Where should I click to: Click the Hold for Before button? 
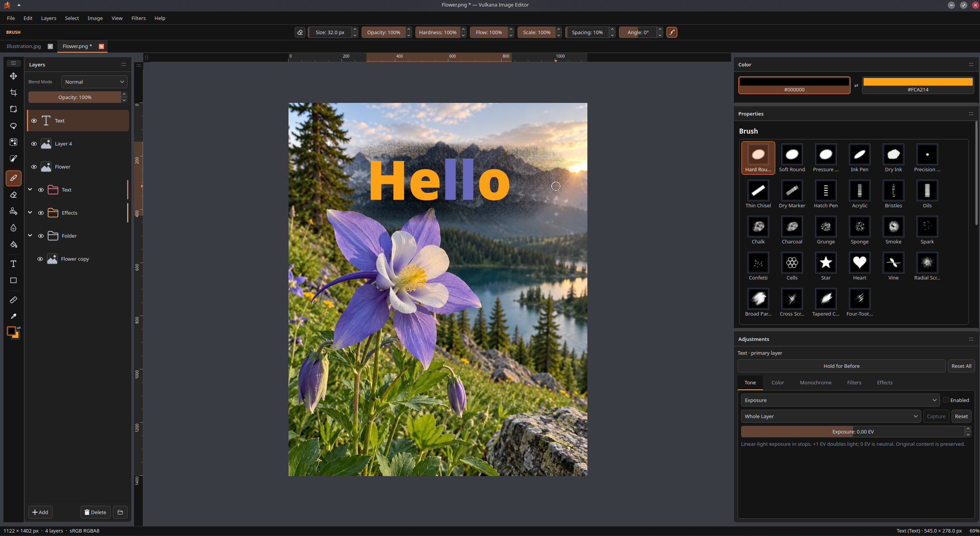tap(841, 366)
